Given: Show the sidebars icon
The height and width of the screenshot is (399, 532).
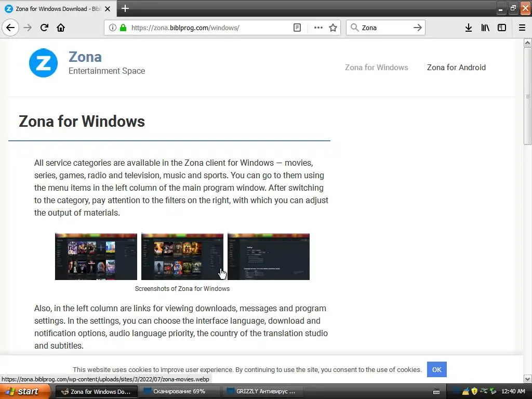Looking at the screenshot, I should pos(502,28).
